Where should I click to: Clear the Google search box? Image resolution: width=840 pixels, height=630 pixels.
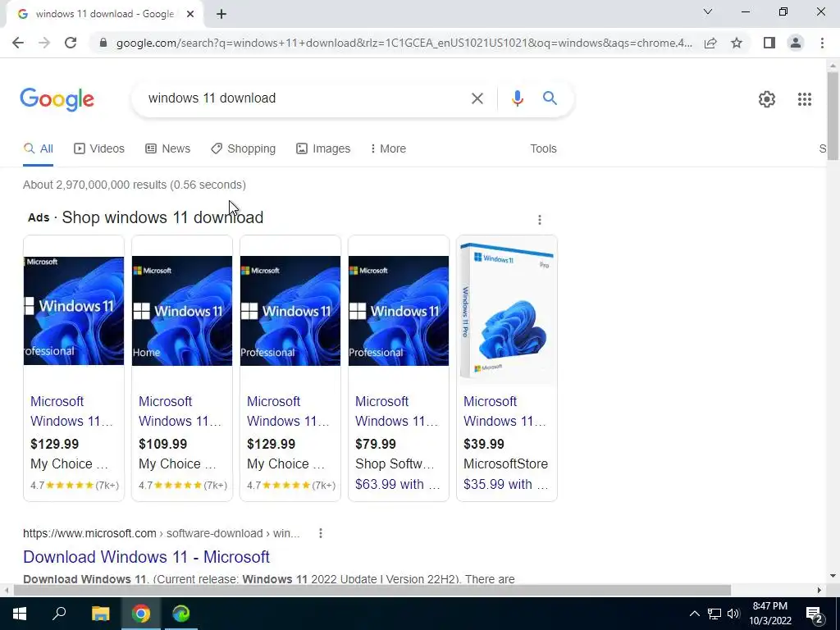pyautogui.click(x=477, y=98)
